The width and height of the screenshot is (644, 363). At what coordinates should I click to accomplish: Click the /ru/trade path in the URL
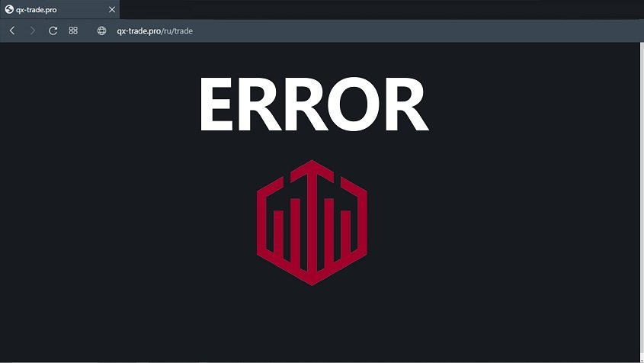point(177,31)
